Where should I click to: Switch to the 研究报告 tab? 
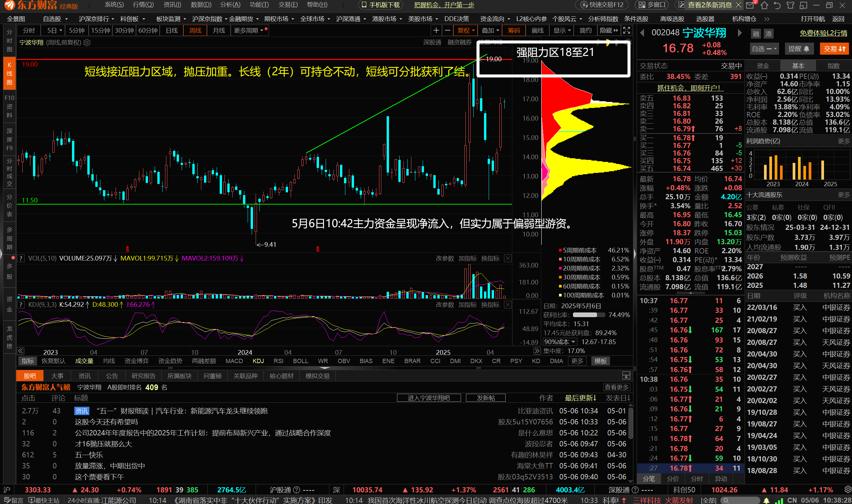(x=143, y=376)
